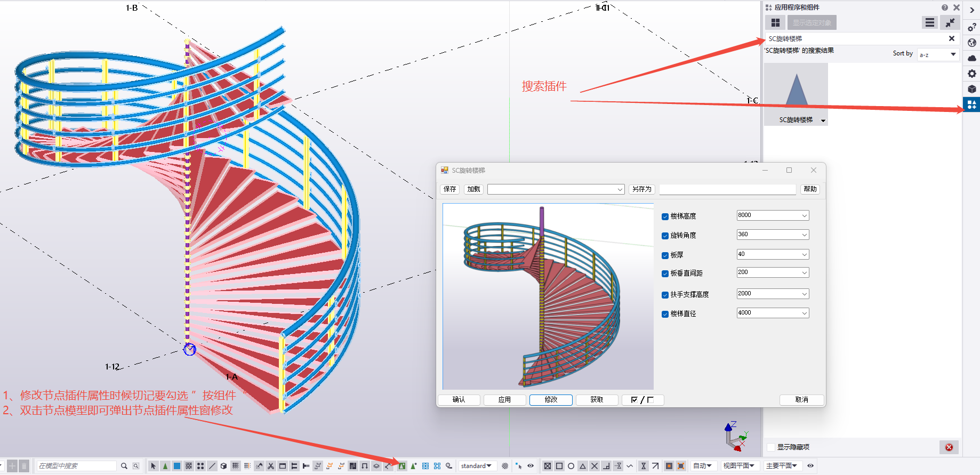Click the scissors icon in selection toolbar
The height and width of the screenshot is (475, 980).
point(271,466)
